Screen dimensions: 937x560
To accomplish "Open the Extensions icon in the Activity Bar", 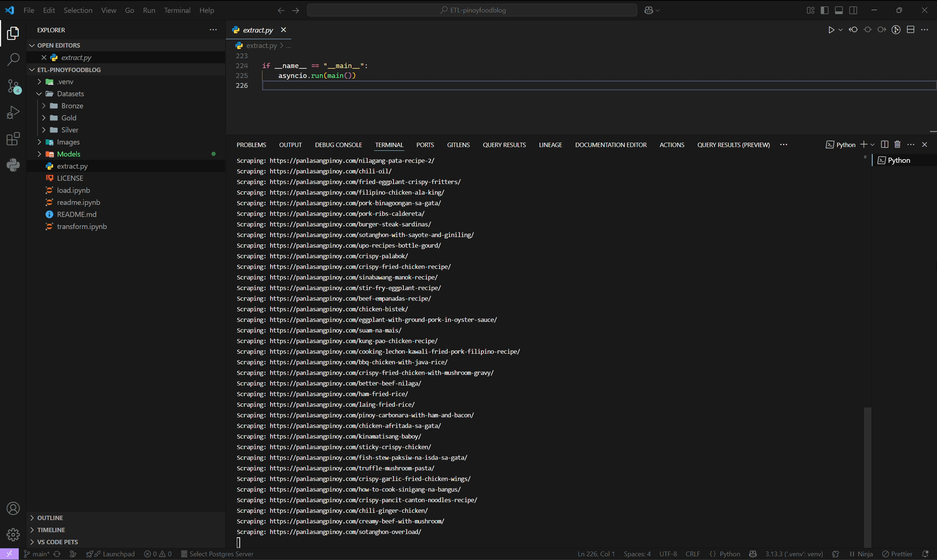I will pos(12,139).
